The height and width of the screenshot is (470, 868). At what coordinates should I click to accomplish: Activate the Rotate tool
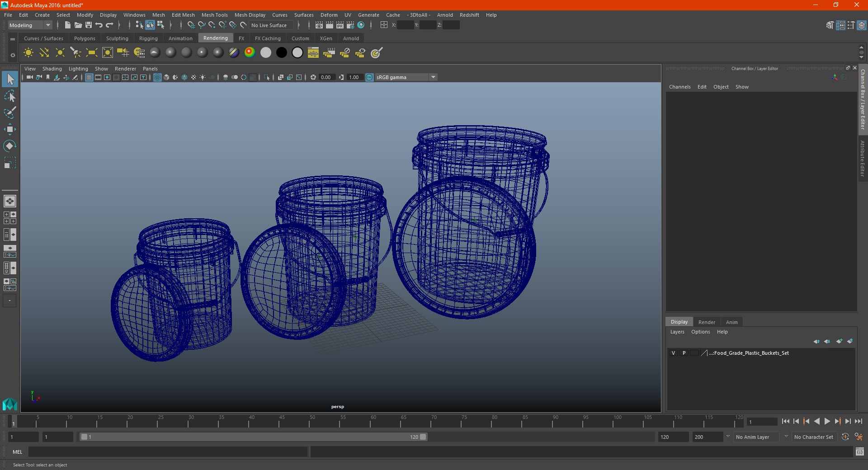(x=10, y=146)
